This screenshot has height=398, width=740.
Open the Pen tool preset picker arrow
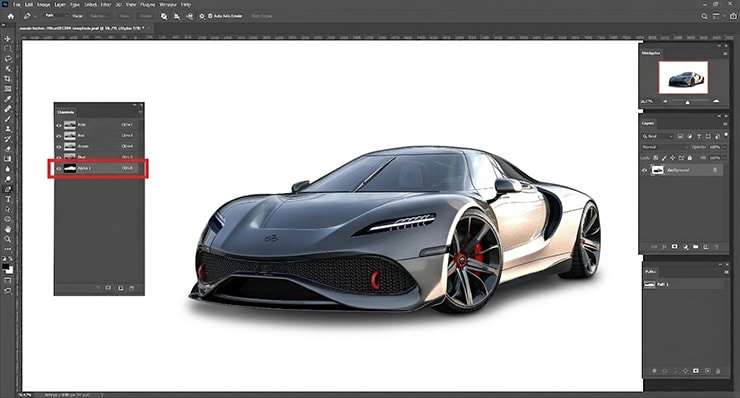tap(35, 16)
